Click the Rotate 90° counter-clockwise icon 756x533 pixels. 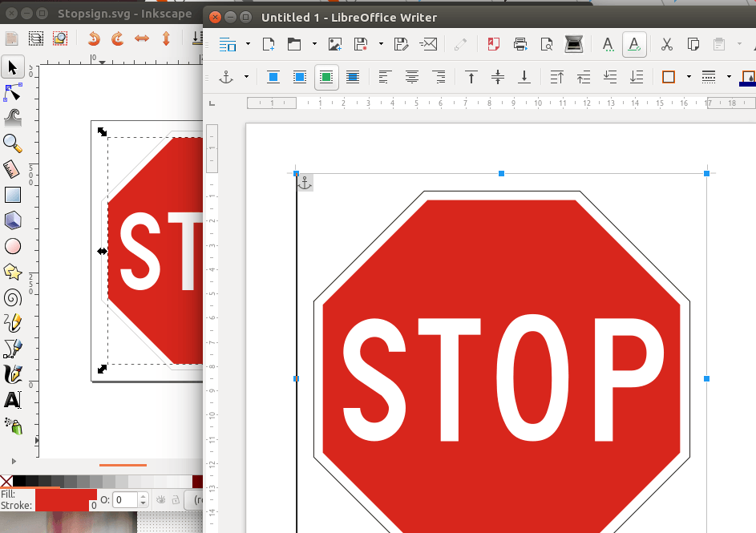(x=95, y=38)
